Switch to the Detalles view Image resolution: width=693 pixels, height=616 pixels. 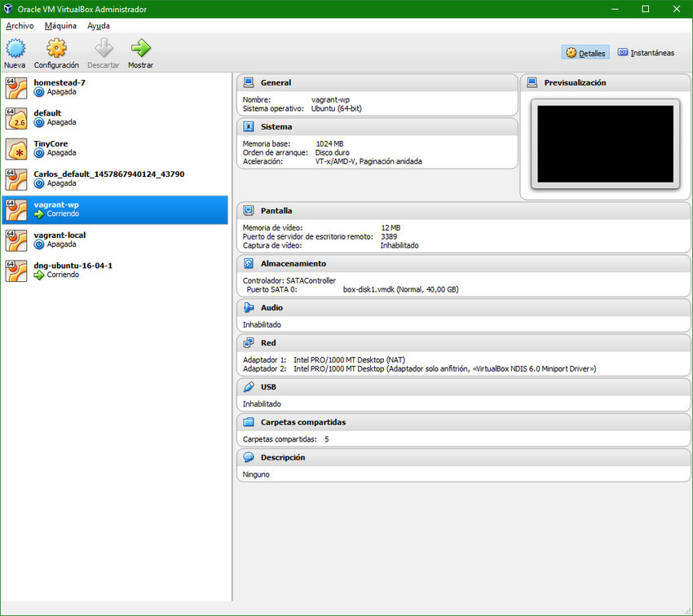click(585, 52)
